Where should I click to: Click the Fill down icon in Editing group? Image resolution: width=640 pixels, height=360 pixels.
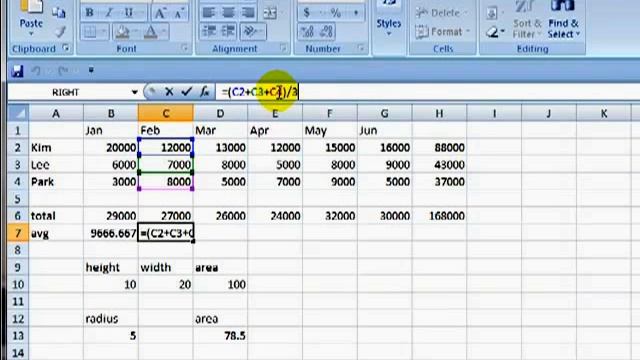(x=493, y=13)
